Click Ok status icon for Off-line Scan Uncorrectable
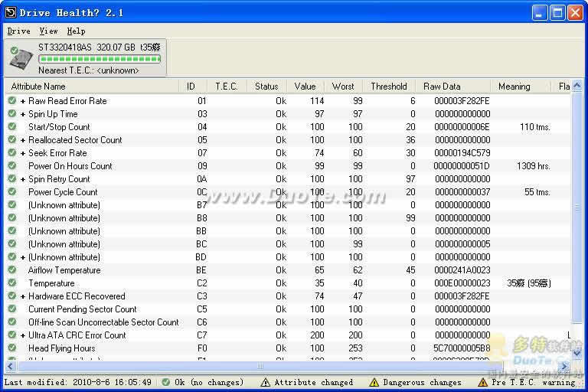Screen dimensions: 588x392 [x=12, y=322]
